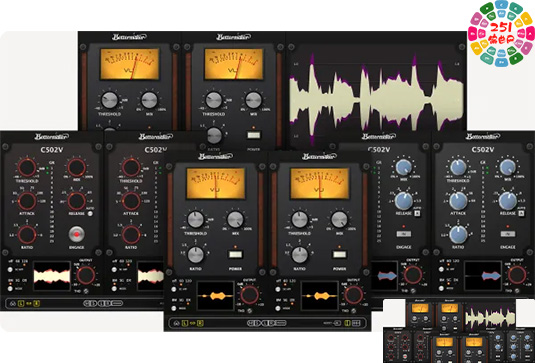Click first icon in leftmost panel's bottom toolbar
This screenshot has height=363, width=535.
tap(13, 303)
